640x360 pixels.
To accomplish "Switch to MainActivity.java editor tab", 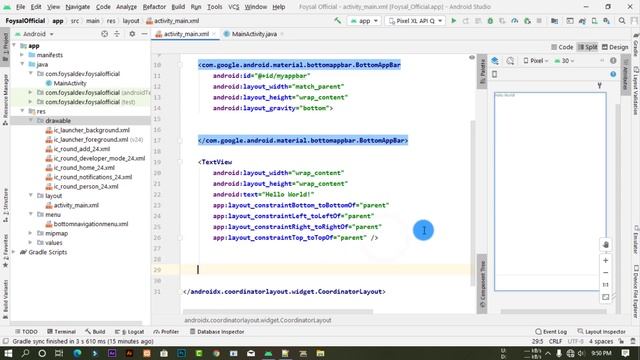I will coord(254,34).
